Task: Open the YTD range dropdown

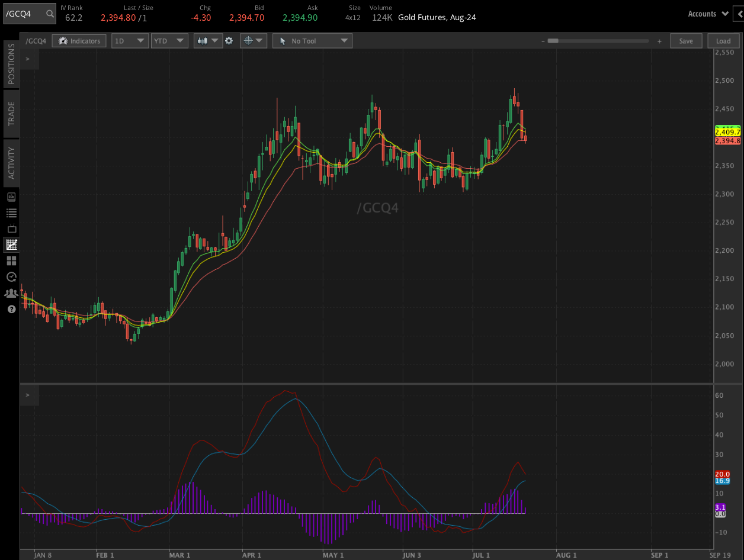Action: tap(169, 40)
